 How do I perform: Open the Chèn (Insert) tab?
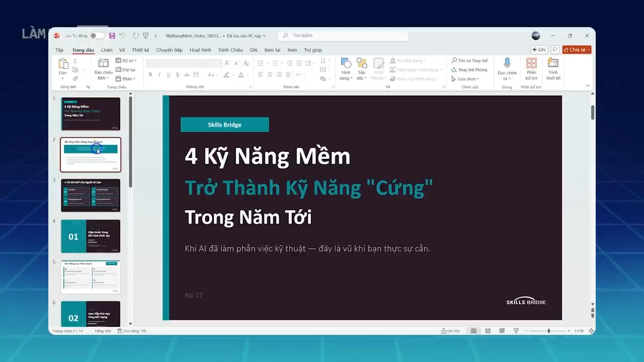click(x=107, y=50)
